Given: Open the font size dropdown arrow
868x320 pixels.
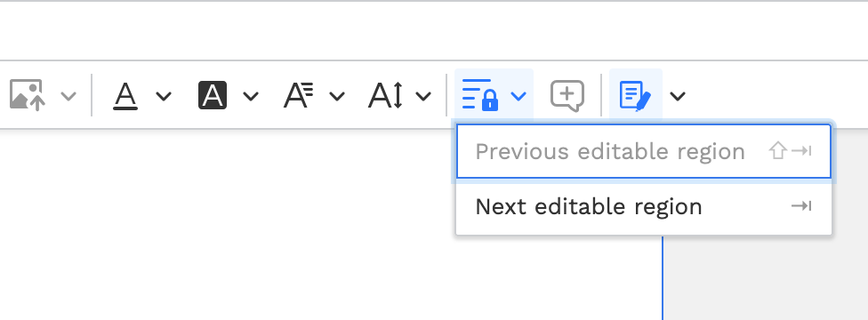Looking at the screenshot, I should click(x=423, y=96).
